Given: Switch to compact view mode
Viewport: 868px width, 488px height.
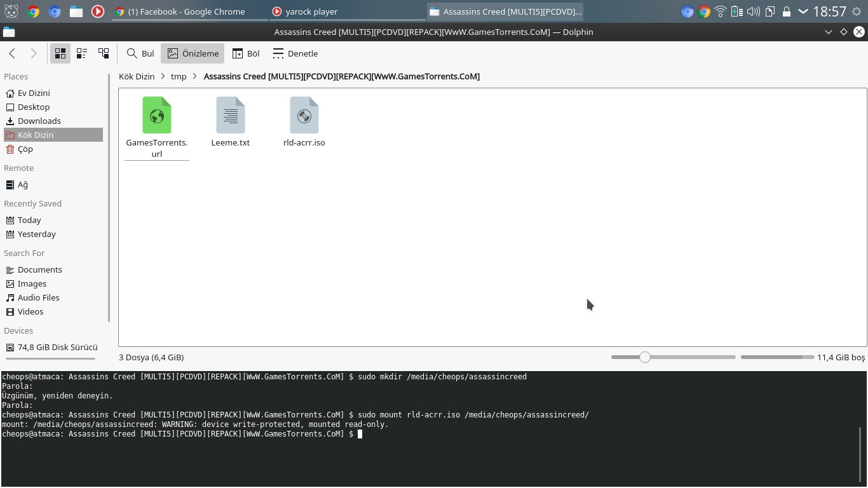Looking at the screenshot, I should point(82,53).
